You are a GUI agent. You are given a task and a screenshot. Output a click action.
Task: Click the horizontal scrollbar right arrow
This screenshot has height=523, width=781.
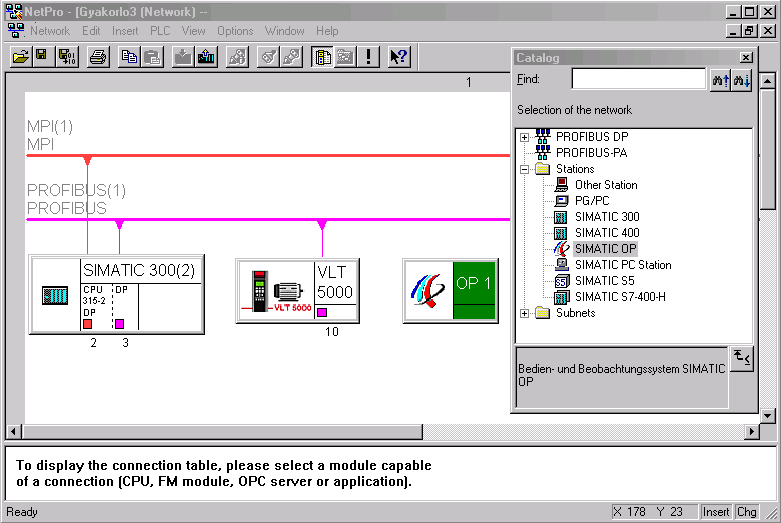tap(752, 431)
